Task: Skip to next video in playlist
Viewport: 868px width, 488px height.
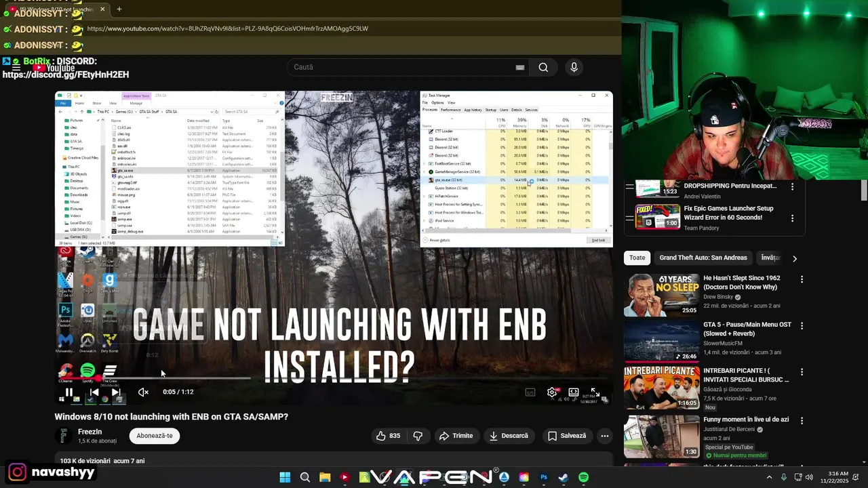Action: (x=116, y=392)
